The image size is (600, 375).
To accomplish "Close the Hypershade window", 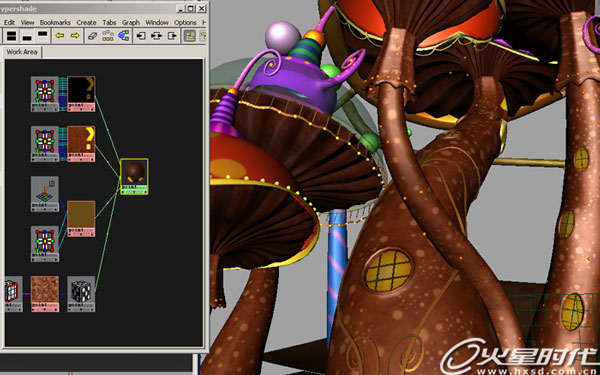I will tap(202, 8).
